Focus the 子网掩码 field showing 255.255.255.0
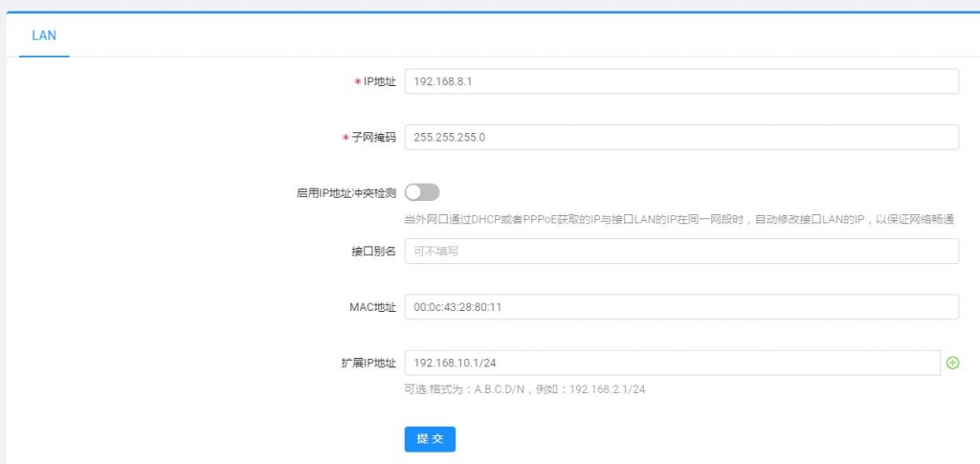This screenshot has height=464, width=980. 680,138
